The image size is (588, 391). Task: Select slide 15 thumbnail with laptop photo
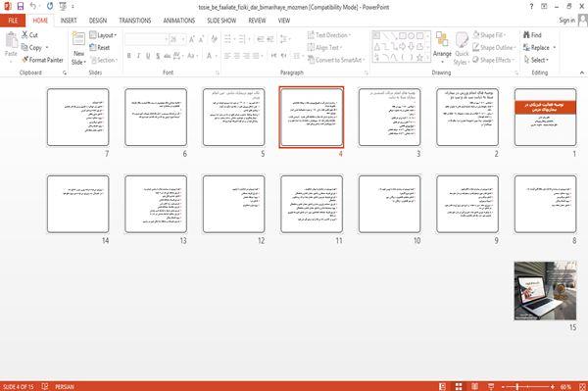545,291
